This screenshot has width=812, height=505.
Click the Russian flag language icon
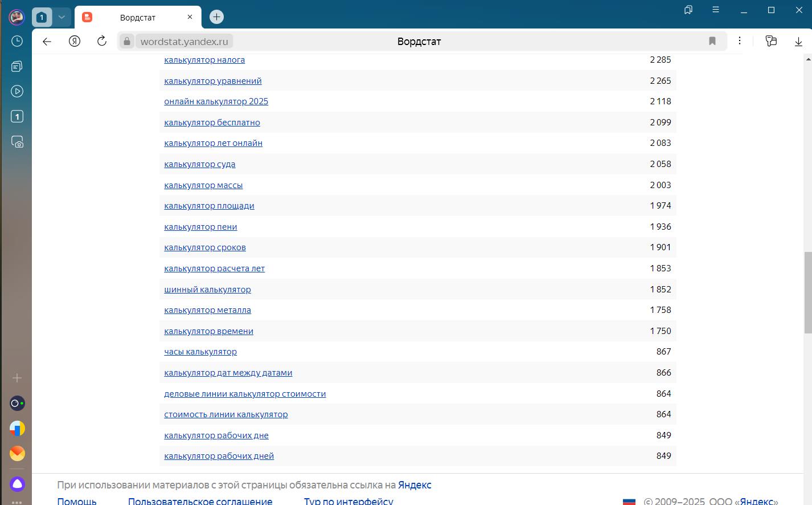click(x=629, y=502)
